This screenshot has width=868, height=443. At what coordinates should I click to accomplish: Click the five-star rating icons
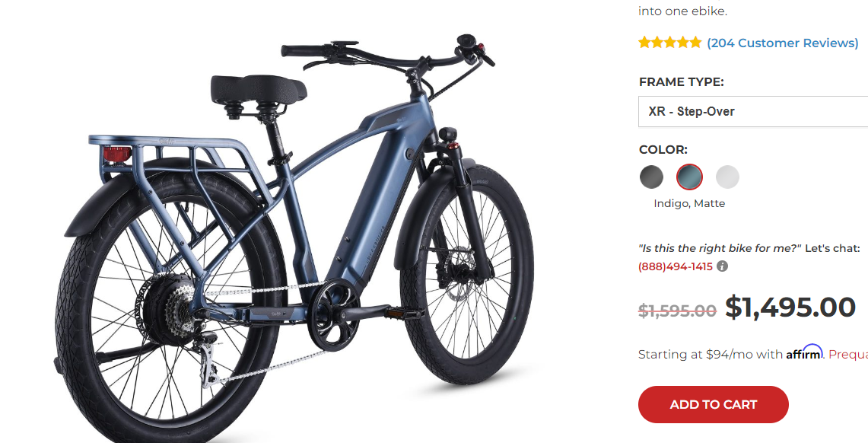669,43
